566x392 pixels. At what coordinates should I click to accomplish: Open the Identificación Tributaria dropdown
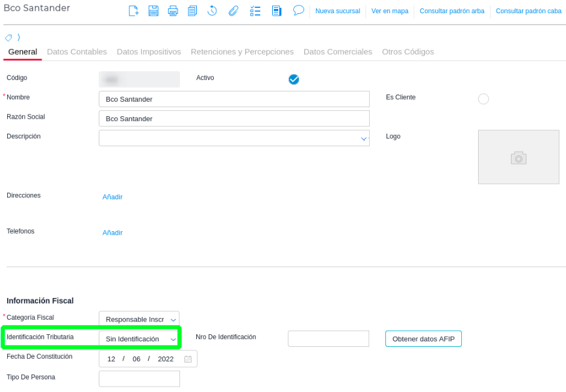click(x=173, y=340)
